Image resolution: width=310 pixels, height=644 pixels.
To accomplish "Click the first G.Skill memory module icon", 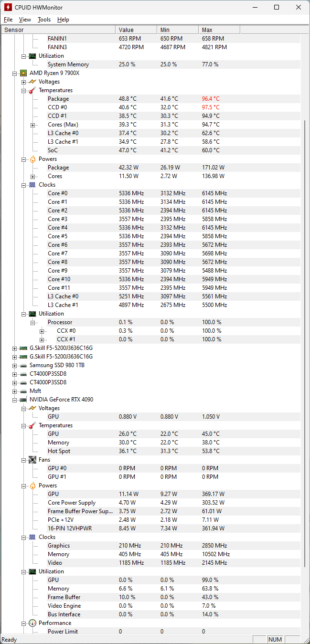I will [x=23, y=348].
